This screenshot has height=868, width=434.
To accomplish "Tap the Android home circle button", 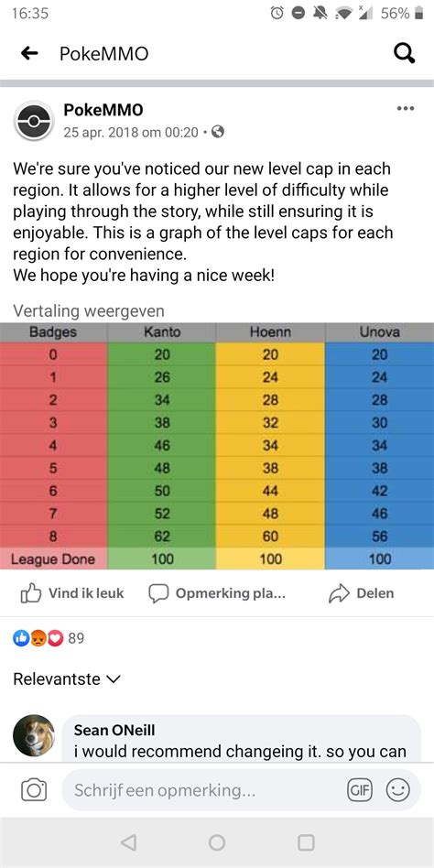I will (217, 842).
